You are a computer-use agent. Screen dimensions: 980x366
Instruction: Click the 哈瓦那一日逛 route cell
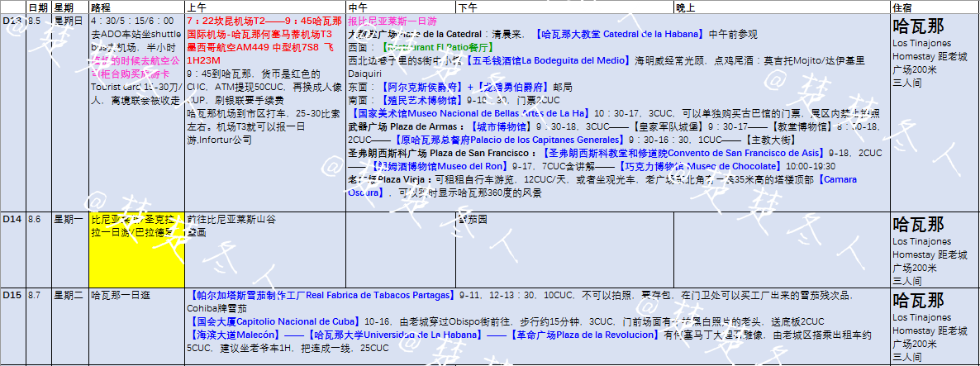coord(121,295)
